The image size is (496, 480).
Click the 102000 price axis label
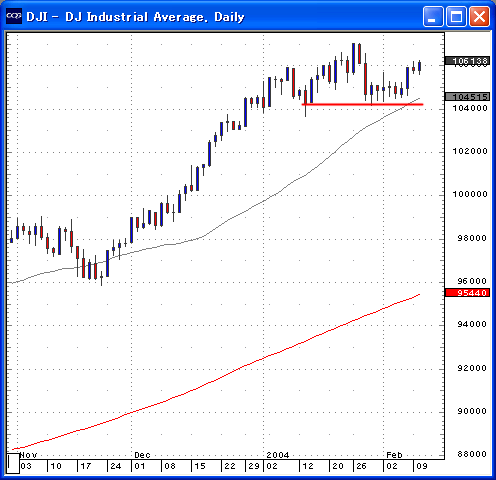point(470,151)
